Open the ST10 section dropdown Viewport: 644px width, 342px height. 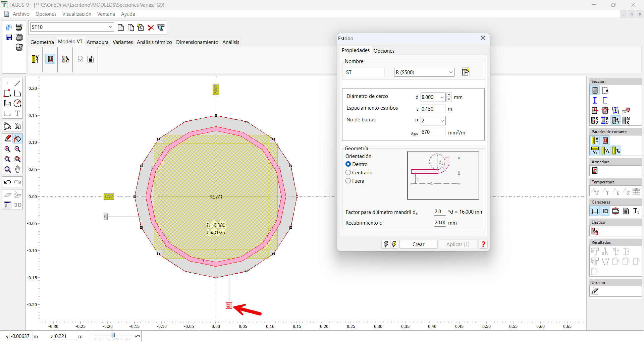110,27
